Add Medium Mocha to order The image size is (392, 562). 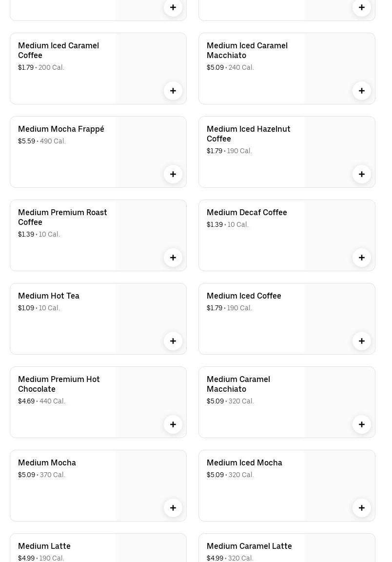click(173, 508)
